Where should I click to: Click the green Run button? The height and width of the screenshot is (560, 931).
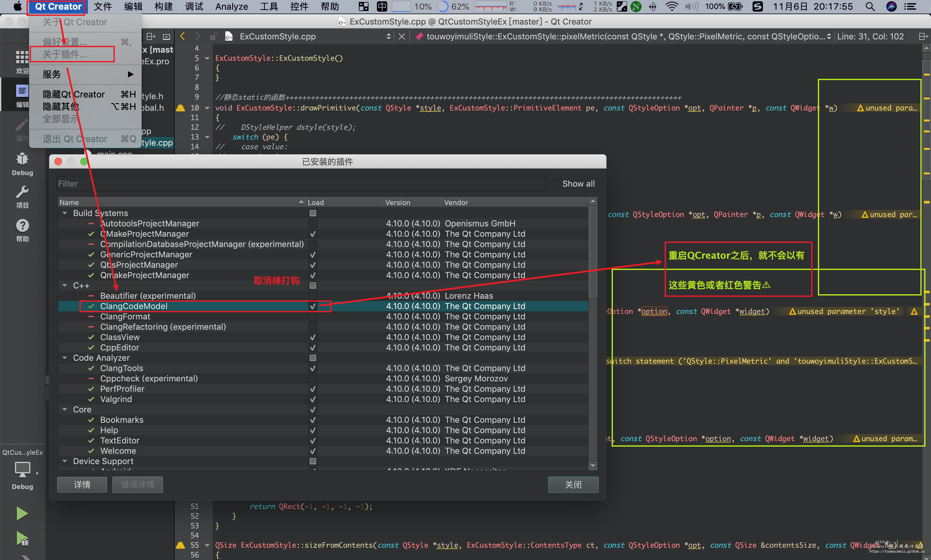pyautogui.click(x=22, y=513)
